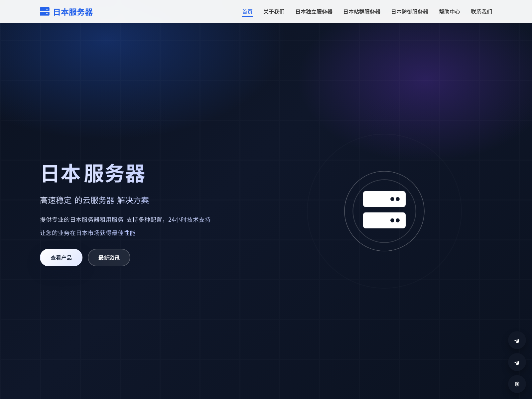Image resolution: width=532 pixels, height=399 pixels.
Task: Open the 联系我们 contact page
Action: (x=481, y=12)
